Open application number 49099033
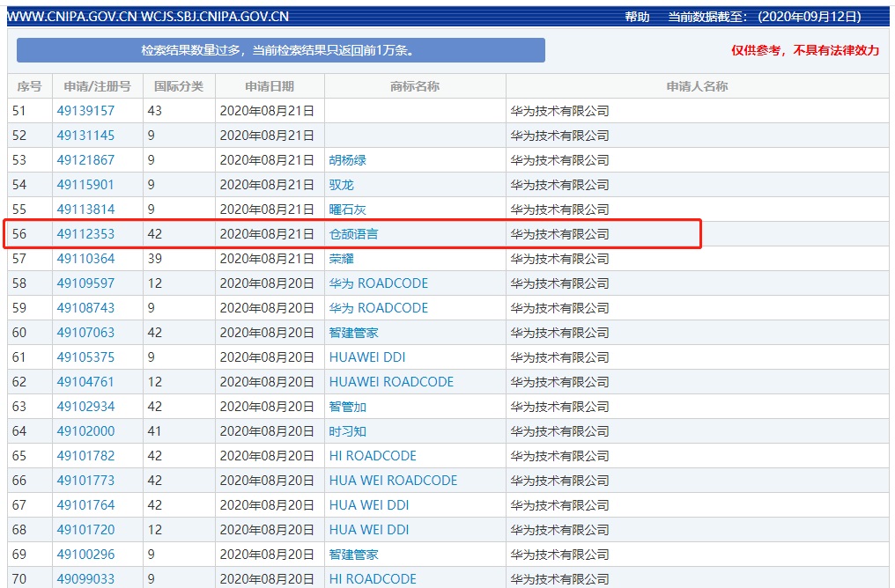Screen dimensions: 895x588 (85, 579)
